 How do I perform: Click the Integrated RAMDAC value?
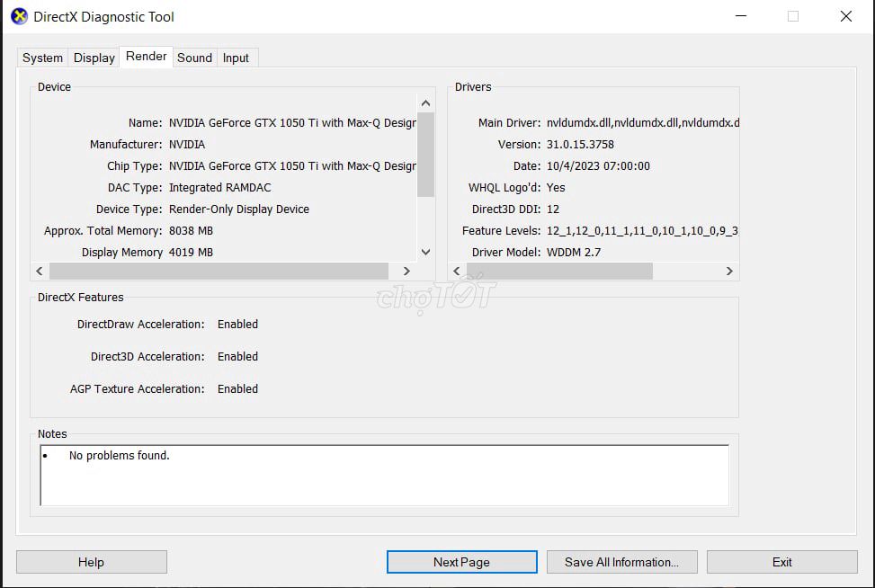tap(219, 187)
